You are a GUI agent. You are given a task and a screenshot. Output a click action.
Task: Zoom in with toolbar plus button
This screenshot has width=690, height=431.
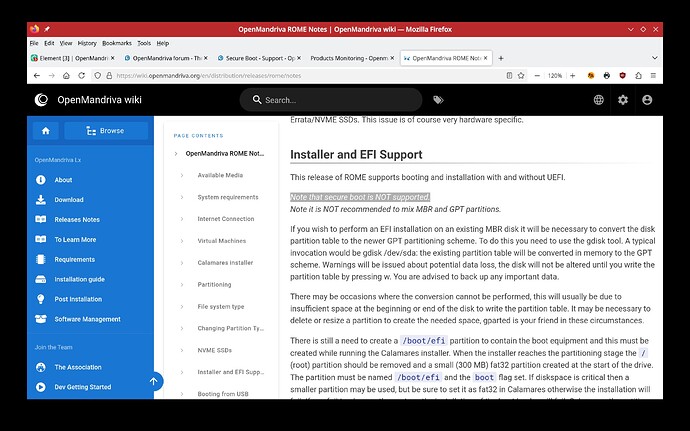click(x=573, y=76)
